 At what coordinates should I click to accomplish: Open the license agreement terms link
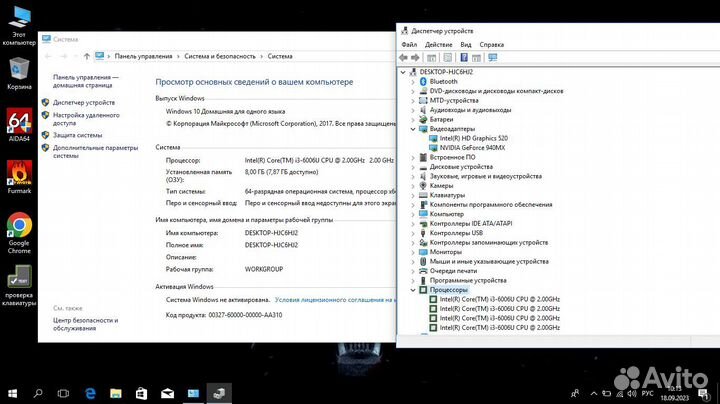pos(334,300)
